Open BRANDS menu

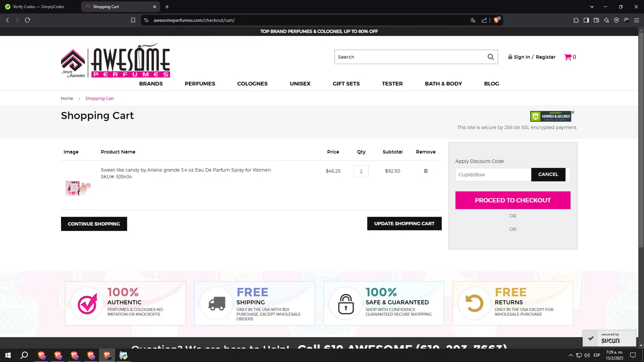151,84
